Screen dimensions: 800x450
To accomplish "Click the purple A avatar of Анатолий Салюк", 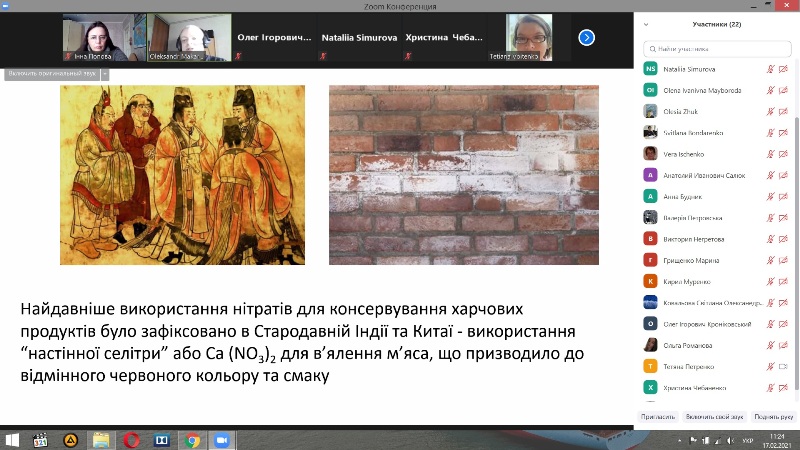I will 650,175.
